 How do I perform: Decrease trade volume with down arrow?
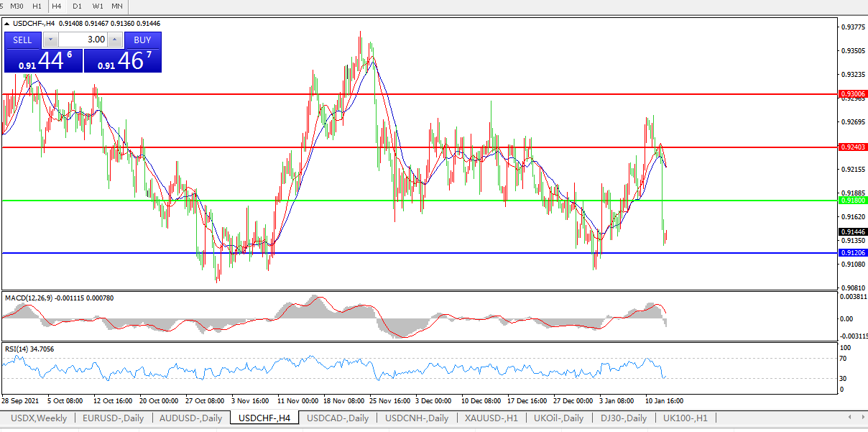(50, 40)
